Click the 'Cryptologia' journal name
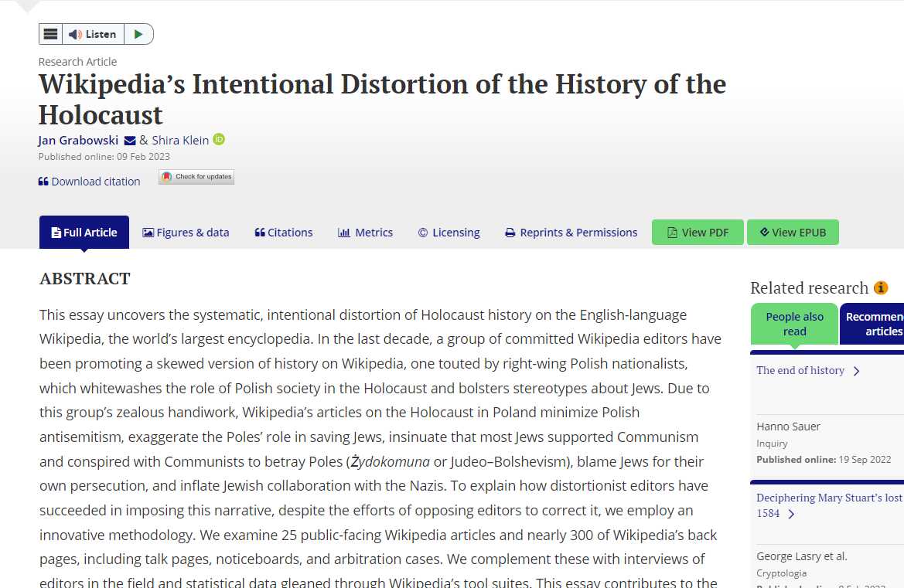904x588 pixels. pyautogui.click(x=782, y=573)
